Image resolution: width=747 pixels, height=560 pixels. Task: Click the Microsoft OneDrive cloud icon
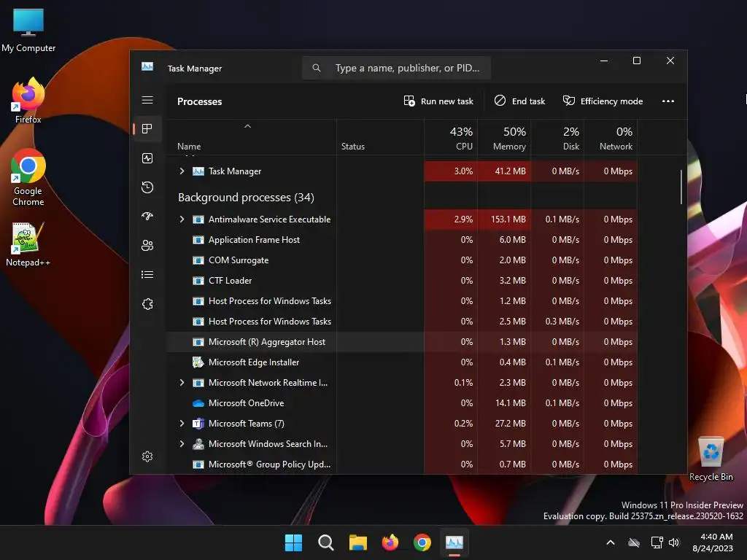point(198,403)
